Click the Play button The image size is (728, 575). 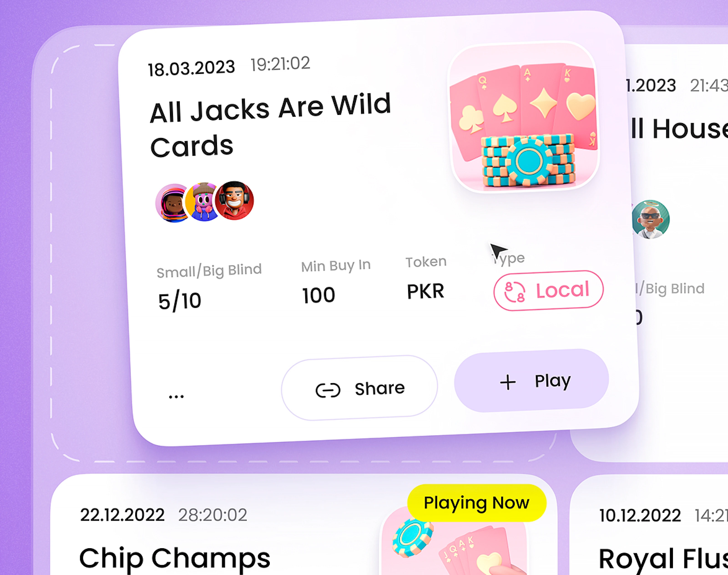[x=531, y=381]
